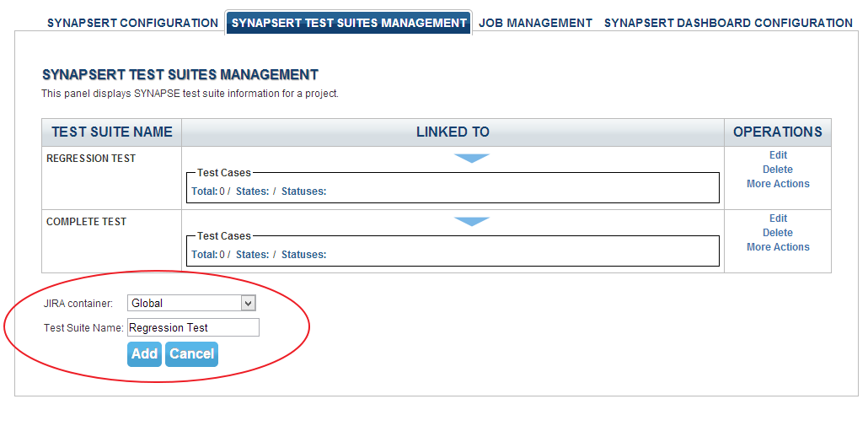Edit the Complete Test suite
Viewport: 868px width, 426px height.
pos(778,218)
